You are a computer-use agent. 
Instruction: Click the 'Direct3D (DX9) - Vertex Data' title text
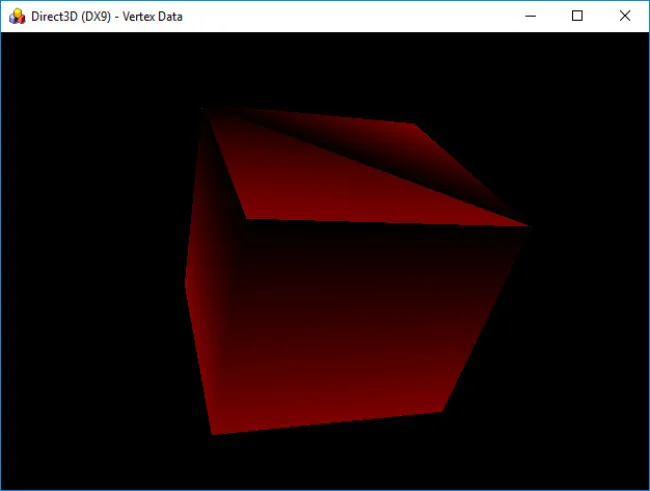point(107,17)
